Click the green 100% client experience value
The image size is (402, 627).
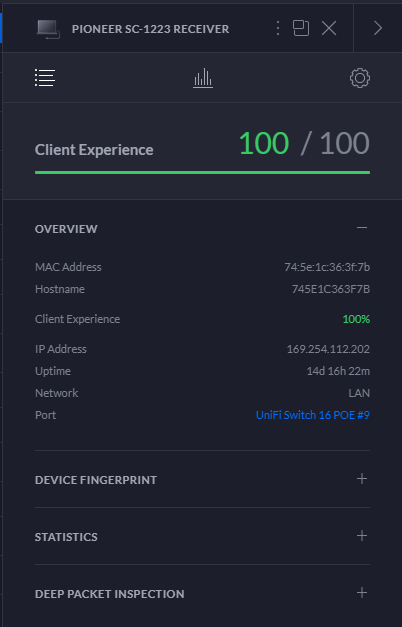(356, 319)
